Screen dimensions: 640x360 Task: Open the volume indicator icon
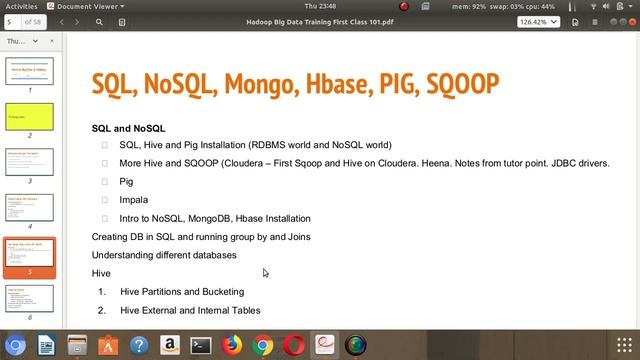point(606,6)
